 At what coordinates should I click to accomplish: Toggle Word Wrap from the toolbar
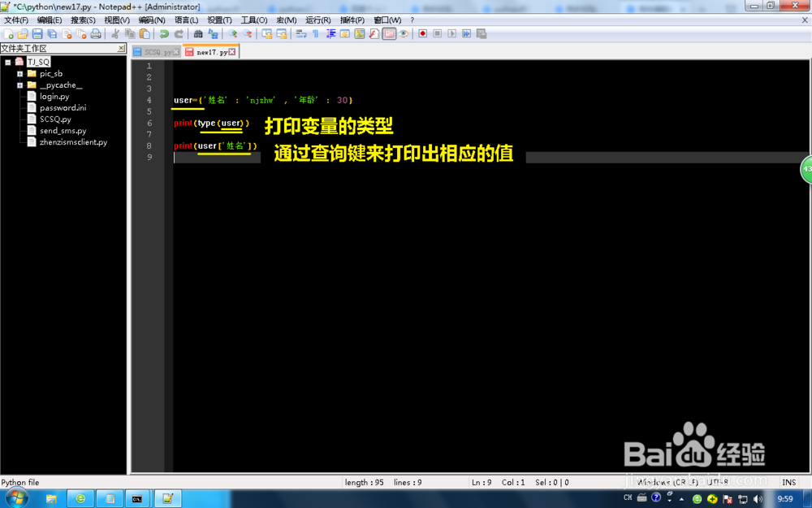tap(299, 33)
